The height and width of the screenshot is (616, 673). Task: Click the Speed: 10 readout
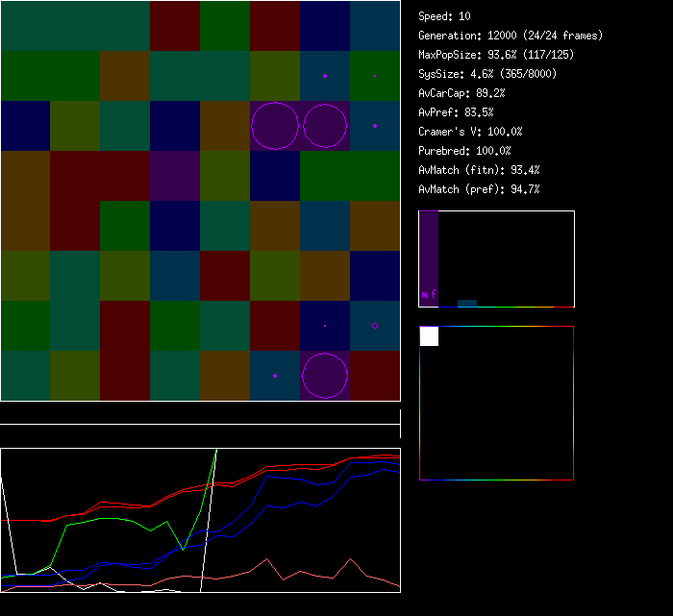tap(444, 16)
